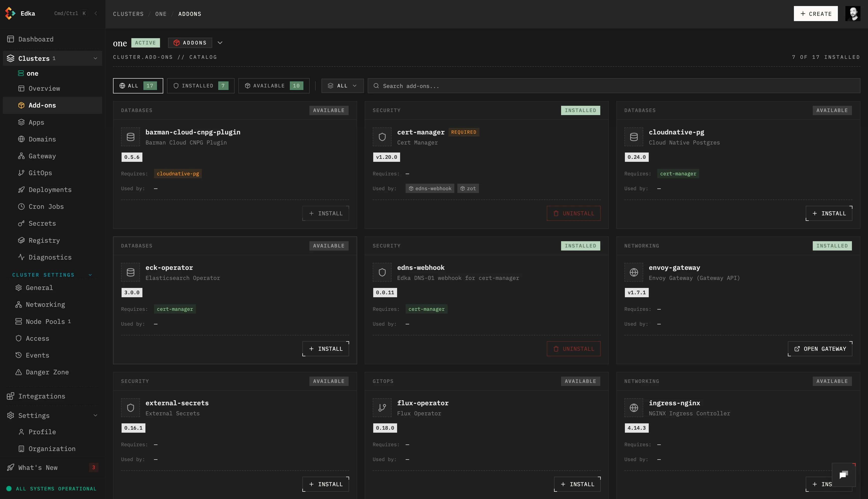Filter add-ons by Installed

pos(200,86)
